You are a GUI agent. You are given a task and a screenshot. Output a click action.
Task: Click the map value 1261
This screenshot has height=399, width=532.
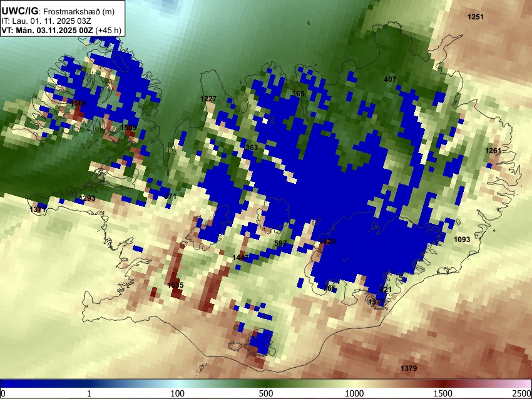click(x=493, y=151)
